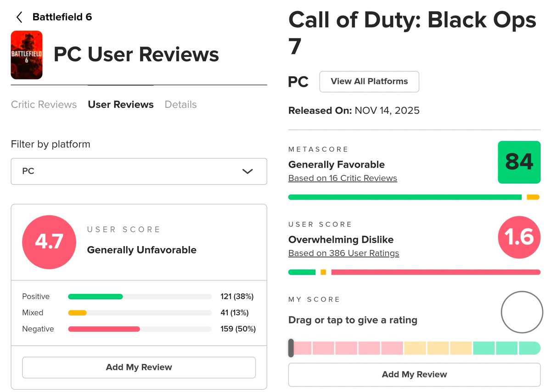
Task: Select the last green rating segment
Action: (530, 348)
